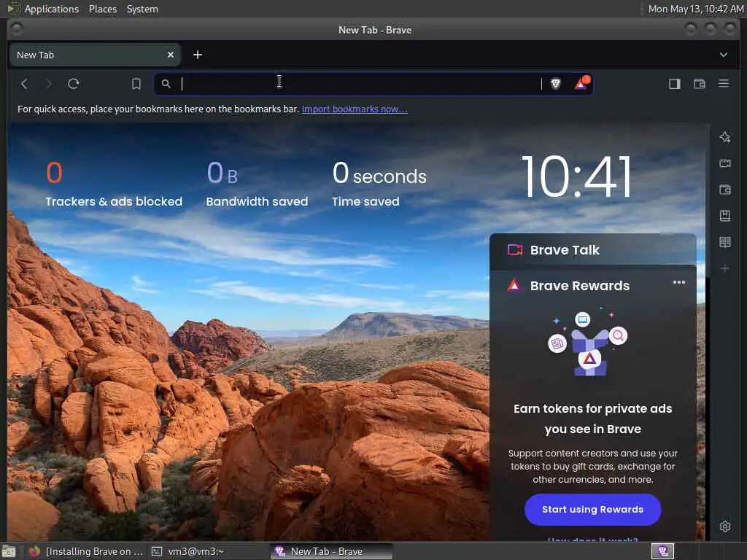The width and height of the screenshot is (747, 560).
Task: Click the Trackers & ads blocked stat
Action: tap(113, 184)
